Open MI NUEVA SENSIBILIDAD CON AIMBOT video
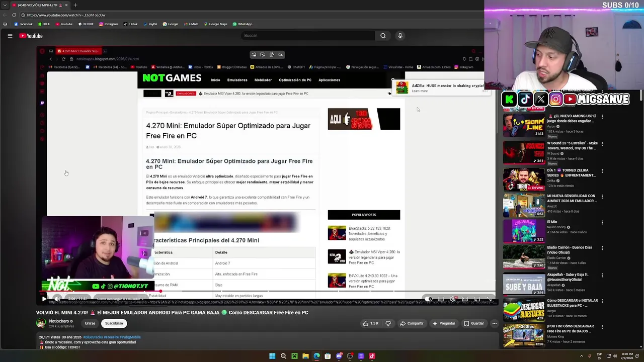This screenshot has width=644, height=362. pos(524,205)
